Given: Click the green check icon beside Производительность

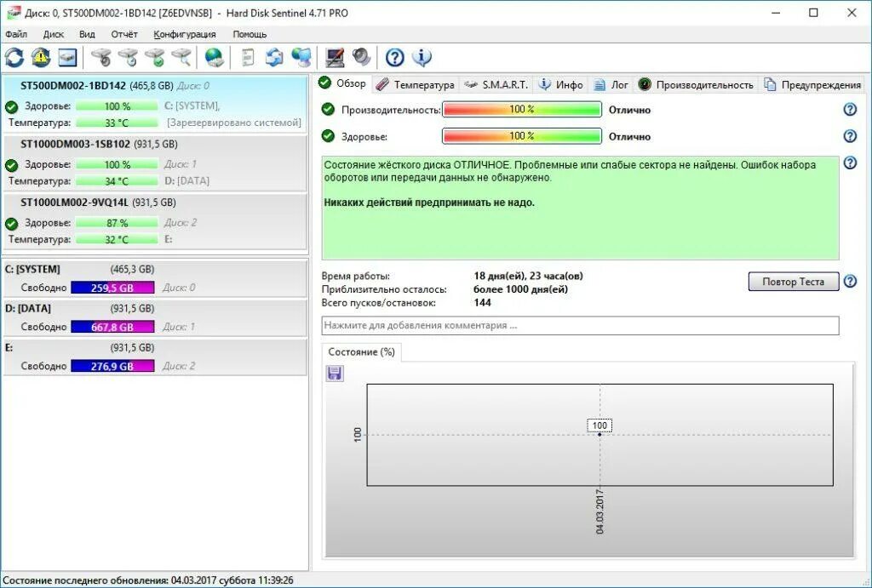Looking at the screenshot, I should tap(328, 110).
